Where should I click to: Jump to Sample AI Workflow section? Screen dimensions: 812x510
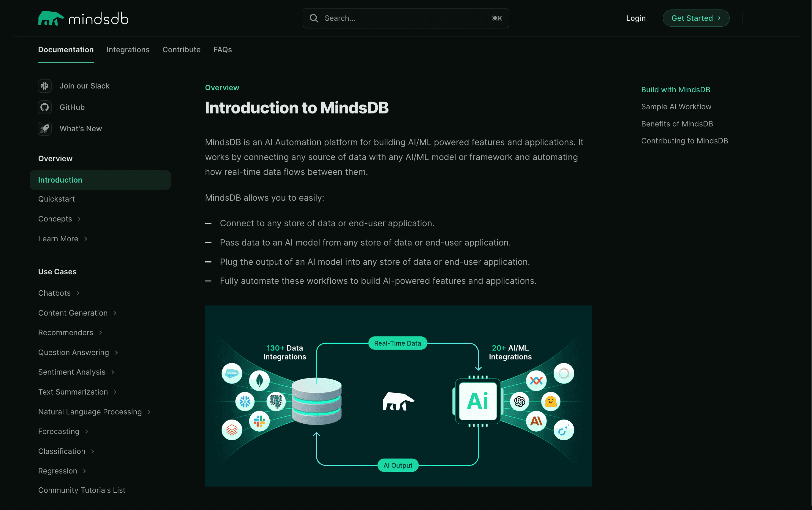[x=676, y=107]
